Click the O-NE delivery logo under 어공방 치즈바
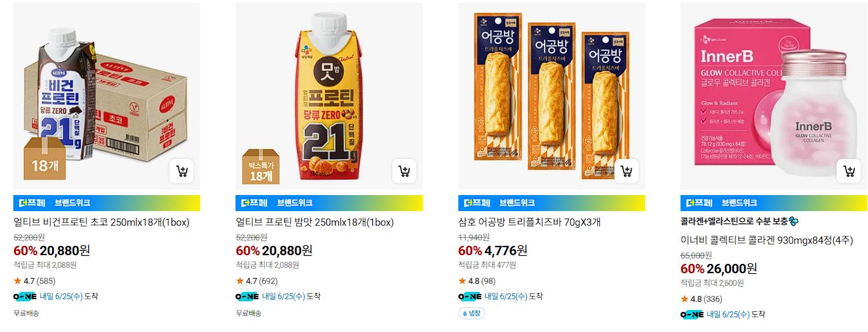This screenshot has width=868, height=332. click(470, 297)
